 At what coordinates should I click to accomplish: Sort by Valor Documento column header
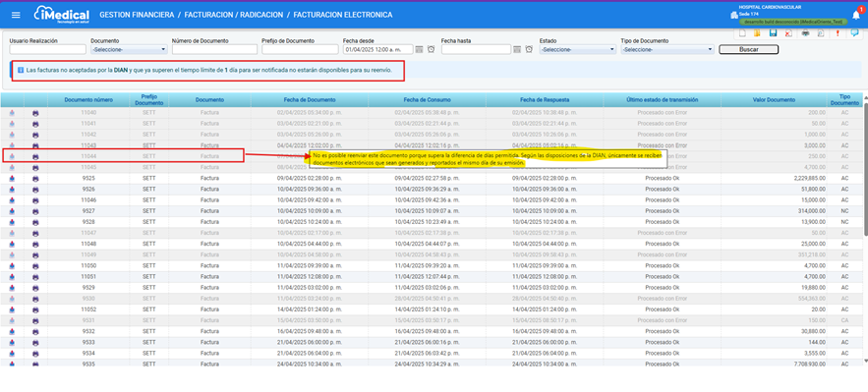pos(774,100)
